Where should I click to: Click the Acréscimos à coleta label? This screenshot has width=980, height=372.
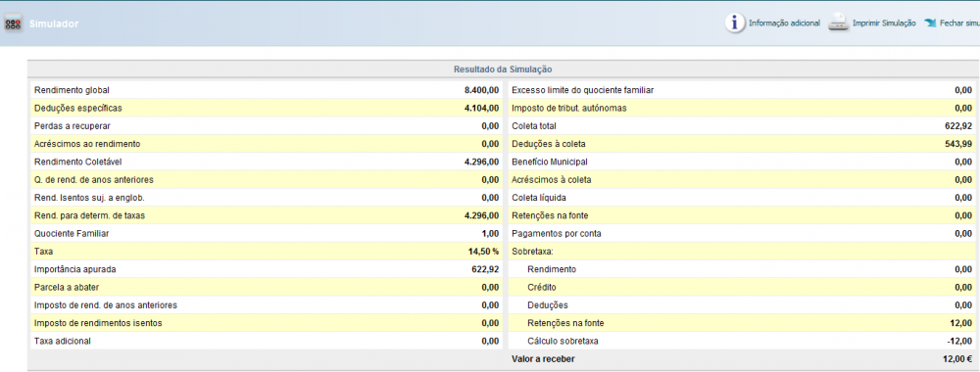click(551, 180)
